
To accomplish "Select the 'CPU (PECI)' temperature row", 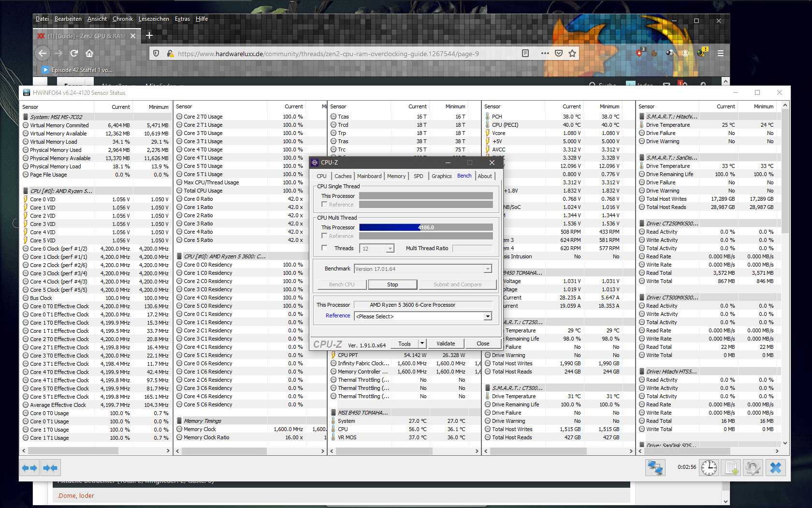I will [x=558, y=125].
